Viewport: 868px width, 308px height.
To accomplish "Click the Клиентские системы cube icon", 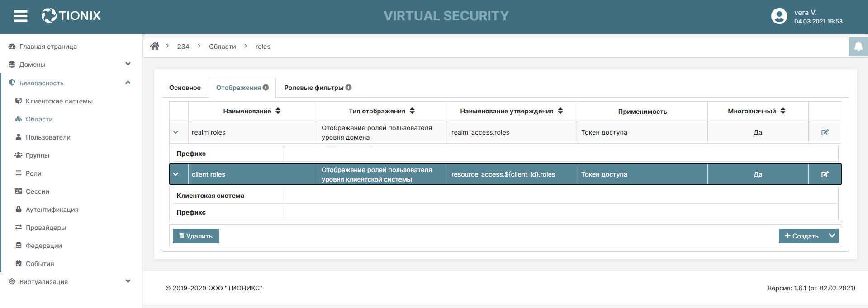I will coord(19,101).
